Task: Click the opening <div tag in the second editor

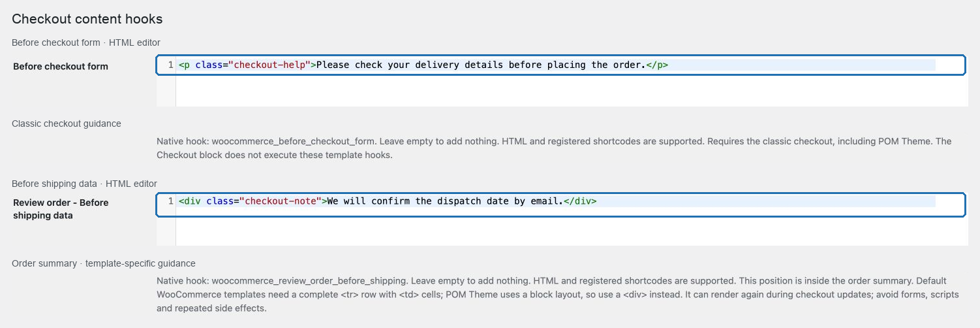Action: (189, 201)
